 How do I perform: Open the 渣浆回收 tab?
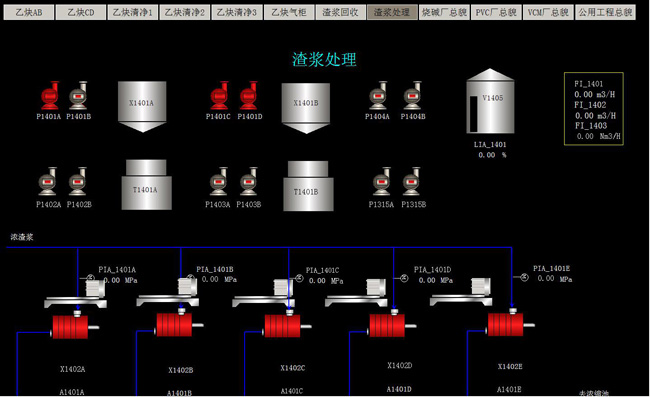coord(340,12)
